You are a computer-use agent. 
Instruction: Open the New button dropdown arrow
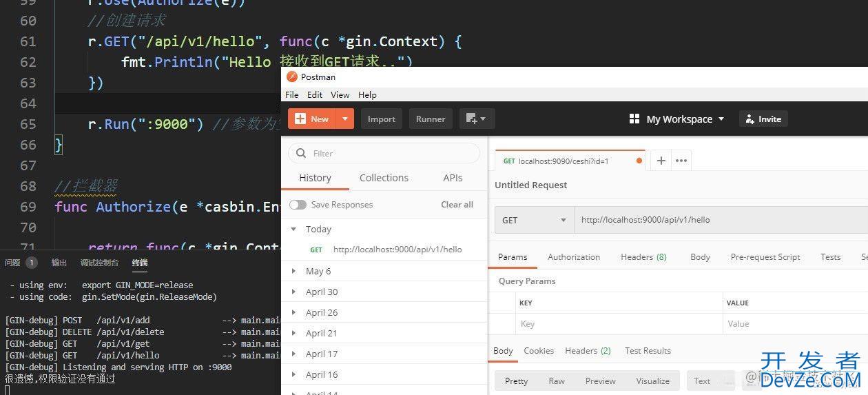click(346, 119)
